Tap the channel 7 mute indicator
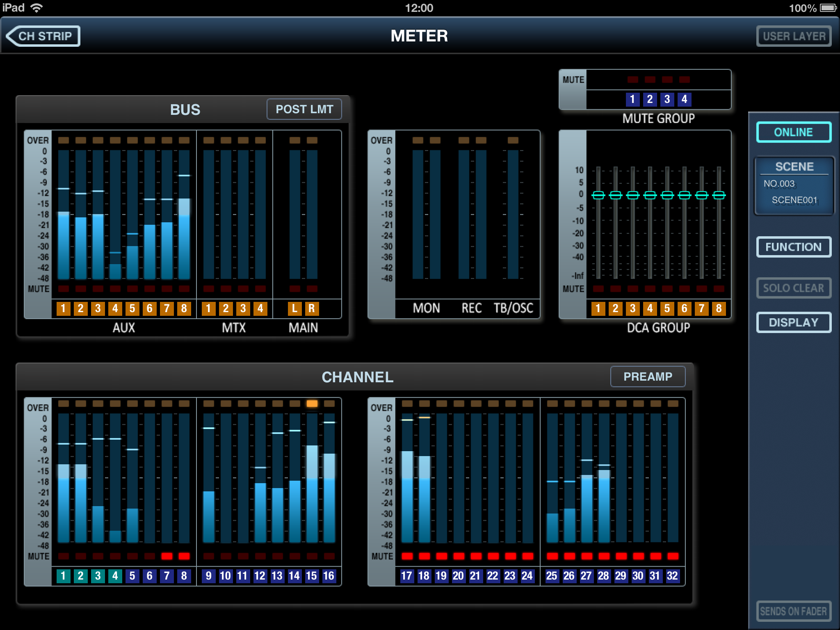The image size is (840, 630). click(x=167, y=556)
